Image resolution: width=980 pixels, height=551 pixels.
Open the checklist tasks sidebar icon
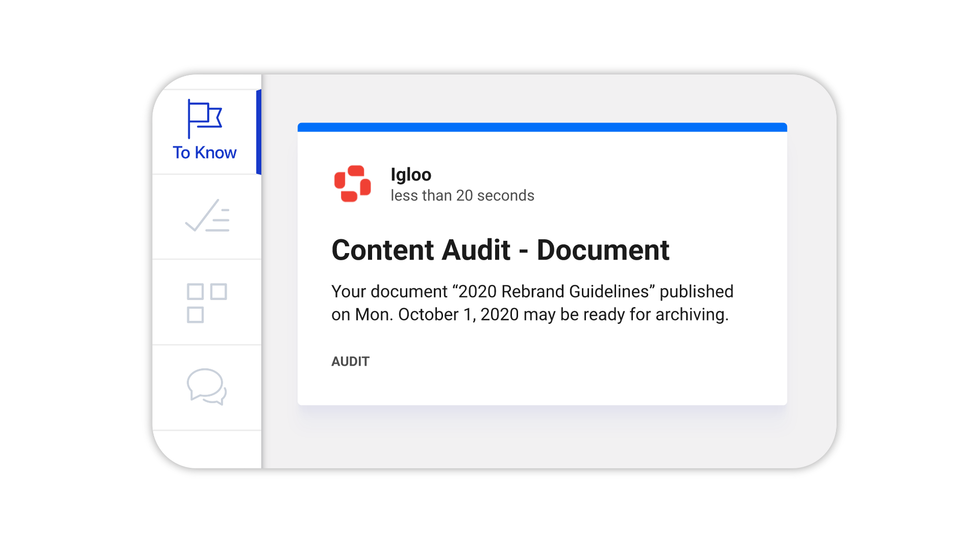[x=207, y=216]
